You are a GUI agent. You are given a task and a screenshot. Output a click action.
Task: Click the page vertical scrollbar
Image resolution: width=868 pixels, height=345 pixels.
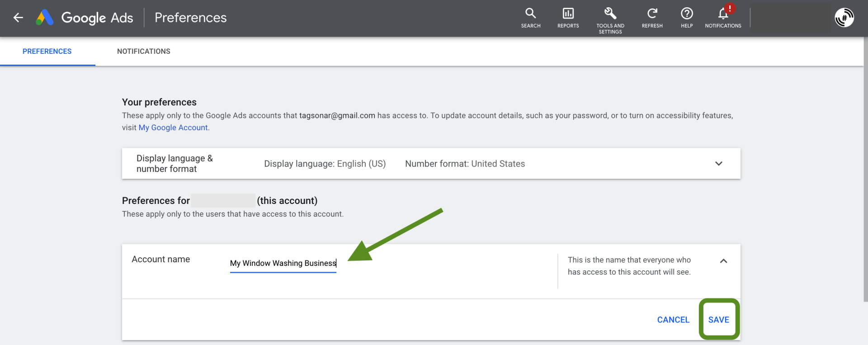coord(865,170)
